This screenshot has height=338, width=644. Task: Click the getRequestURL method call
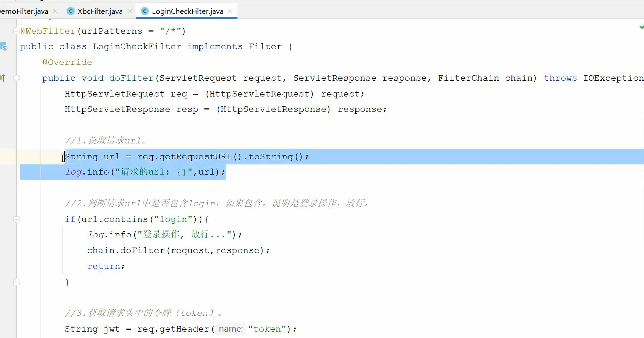click(x=195, y=156)
